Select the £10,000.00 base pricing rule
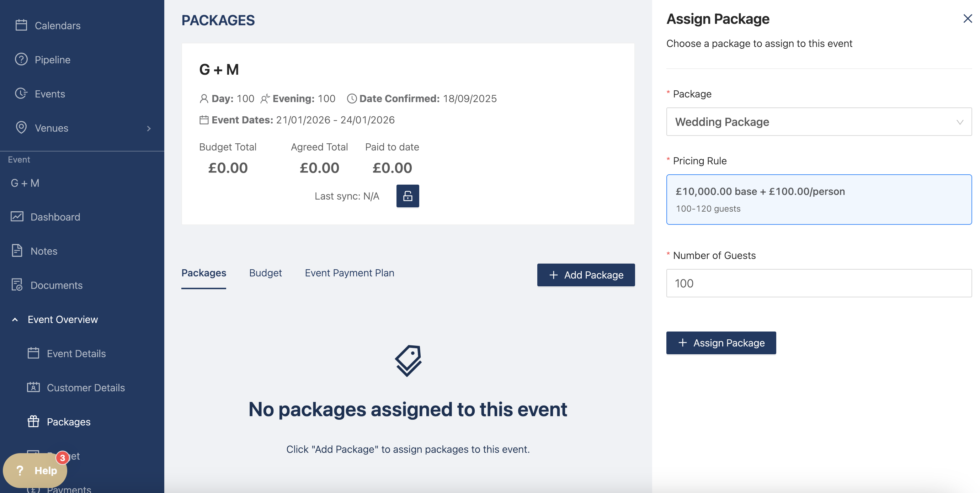The image size is (980, 493). [819, 200]
